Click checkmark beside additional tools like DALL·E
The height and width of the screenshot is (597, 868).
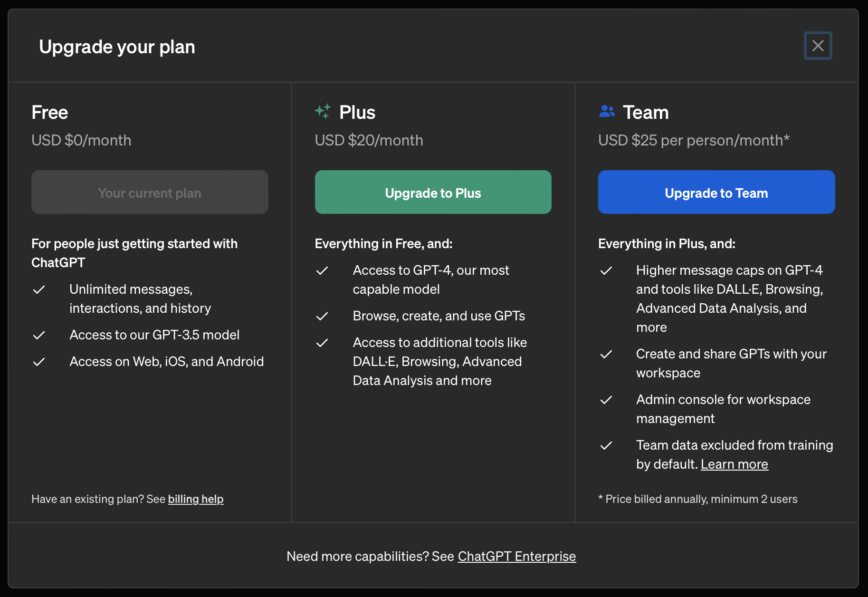(322, 343)
